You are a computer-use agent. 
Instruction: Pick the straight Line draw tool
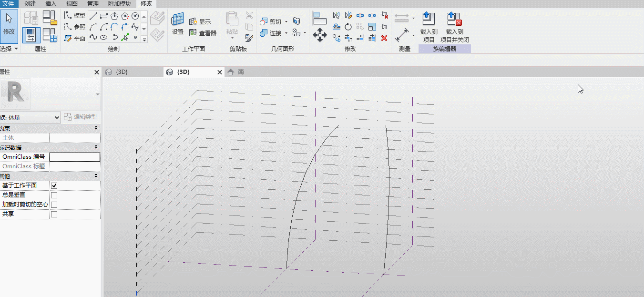(94, 16)
